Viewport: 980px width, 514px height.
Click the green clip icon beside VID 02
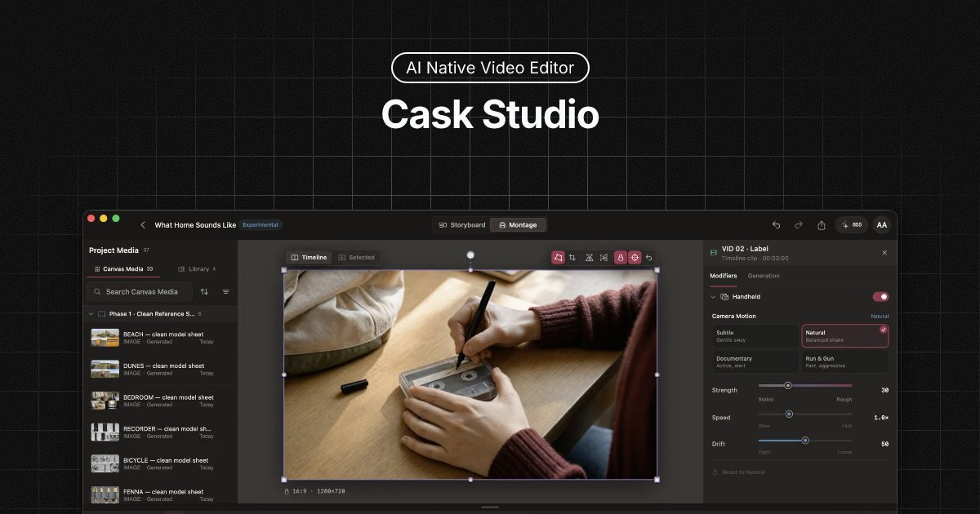pyautogui.click(x=714, y=252)
